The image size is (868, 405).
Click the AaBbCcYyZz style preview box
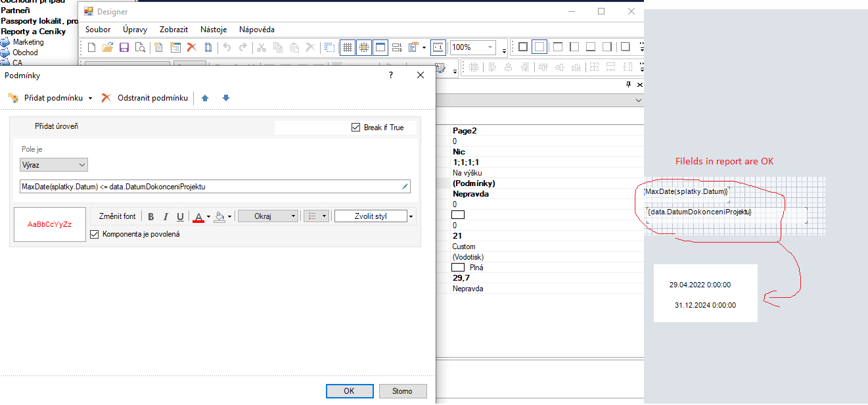(x=50, y=224)
